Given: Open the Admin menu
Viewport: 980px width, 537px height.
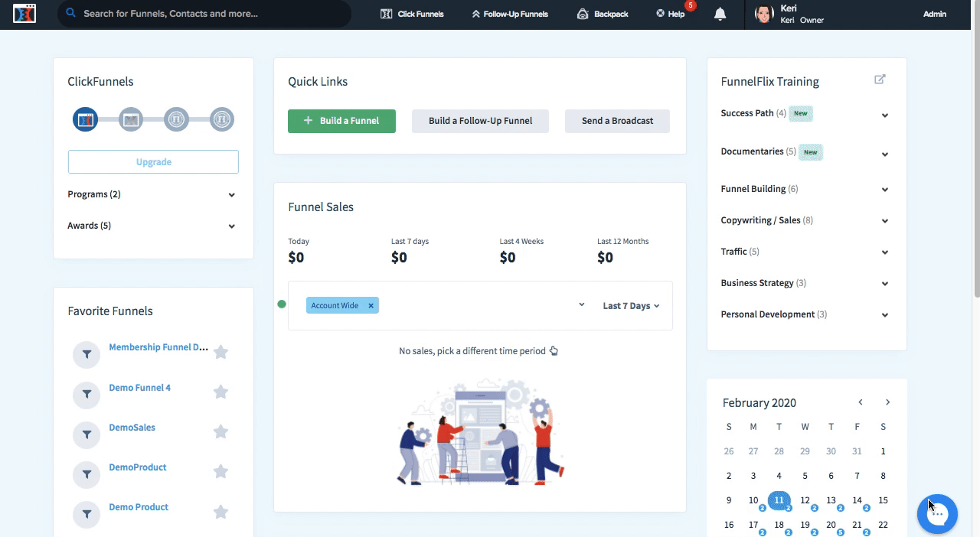Looking at the screenshot, I should [x=935, y=14].
